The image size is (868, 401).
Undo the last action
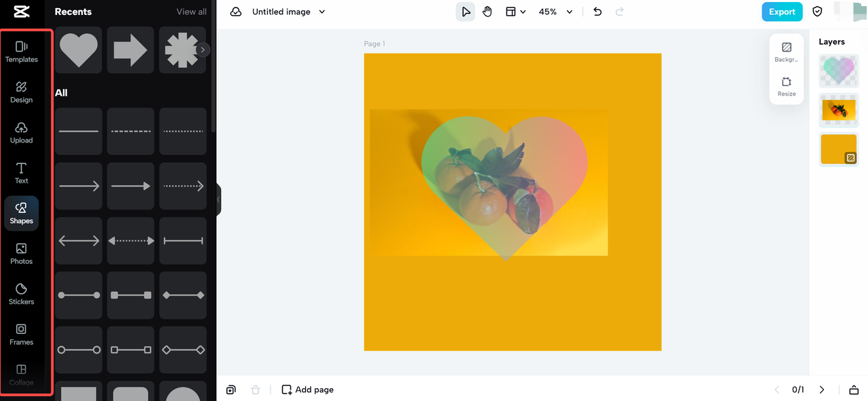(x=597, y=12)
